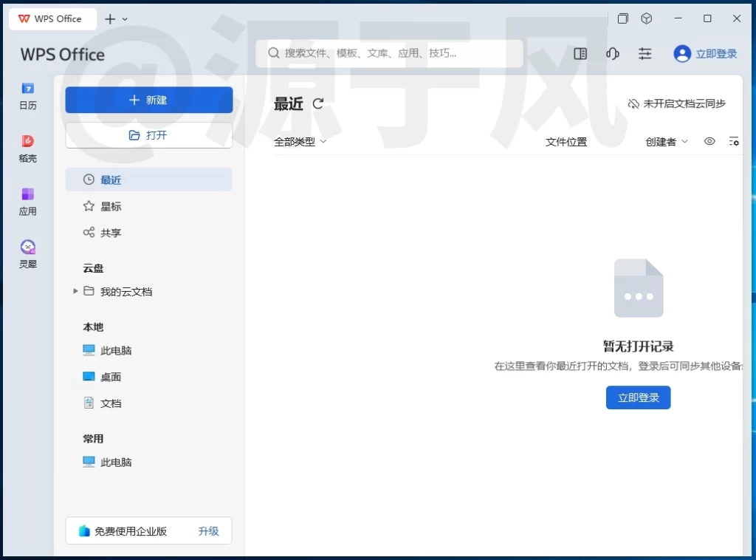The image size is (756, 560).
Task: Click the clock icon beside 最近
Action: coord(89,180)
